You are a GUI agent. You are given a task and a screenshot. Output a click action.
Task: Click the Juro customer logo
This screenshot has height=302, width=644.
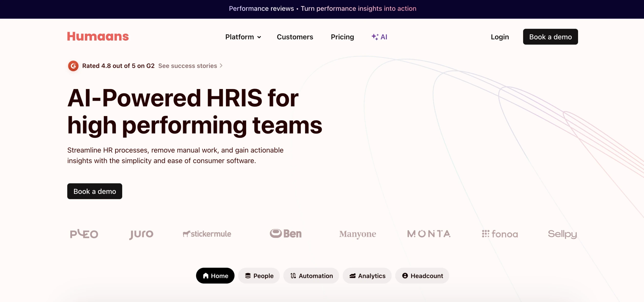tap(141, 234)
